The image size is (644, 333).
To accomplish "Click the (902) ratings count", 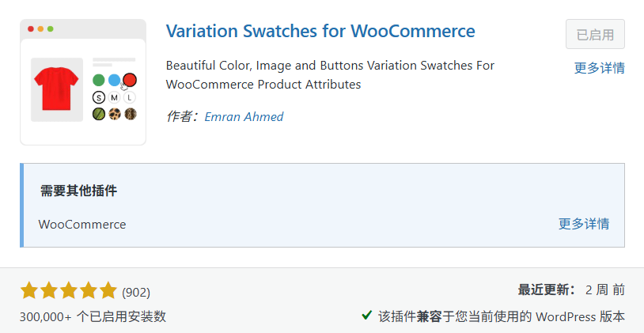I will [x=136, y=292].
